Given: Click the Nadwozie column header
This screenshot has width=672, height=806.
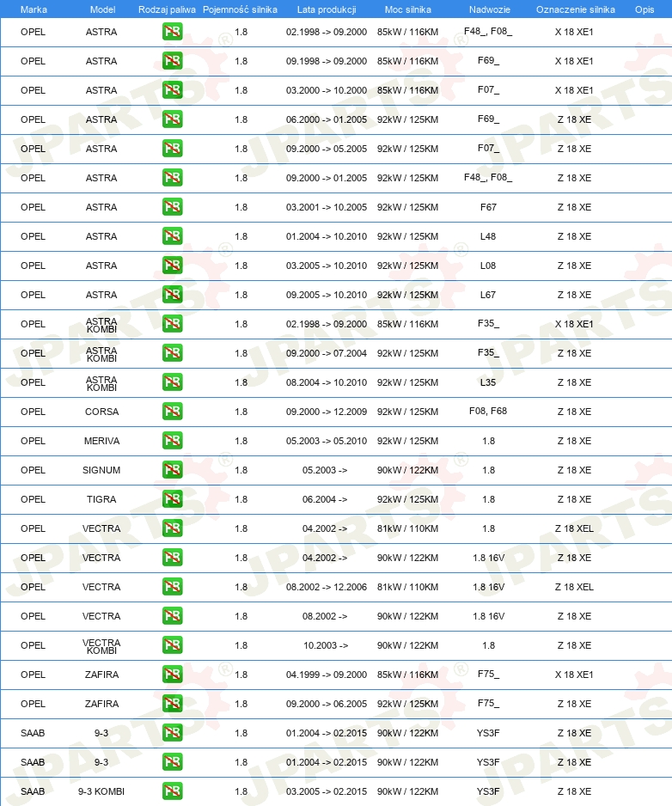Looking at the screenshot, I should (490, 9).
